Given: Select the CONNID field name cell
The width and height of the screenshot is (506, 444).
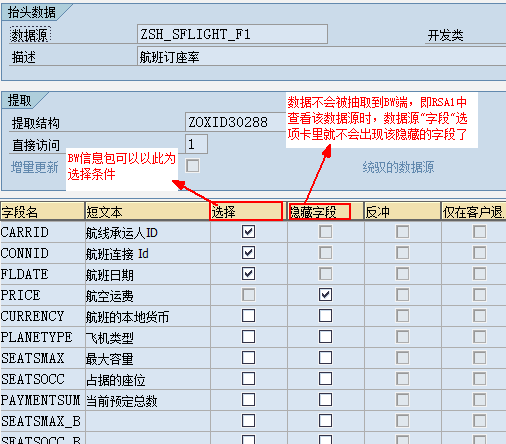Looking at the screenshot, I should (42, 253).
